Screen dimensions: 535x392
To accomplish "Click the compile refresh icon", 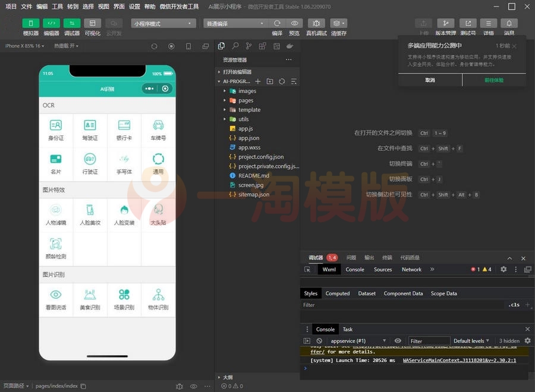I will (277, 23).
